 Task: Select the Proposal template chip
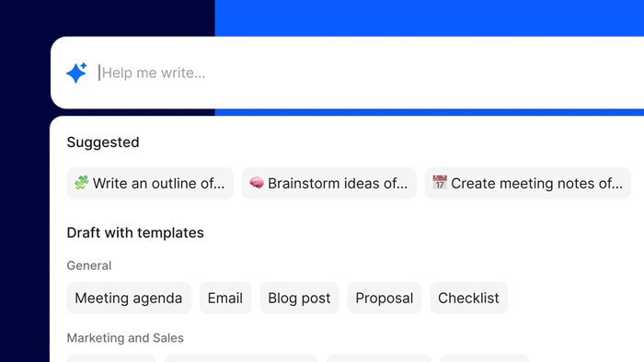coord(385,298)
